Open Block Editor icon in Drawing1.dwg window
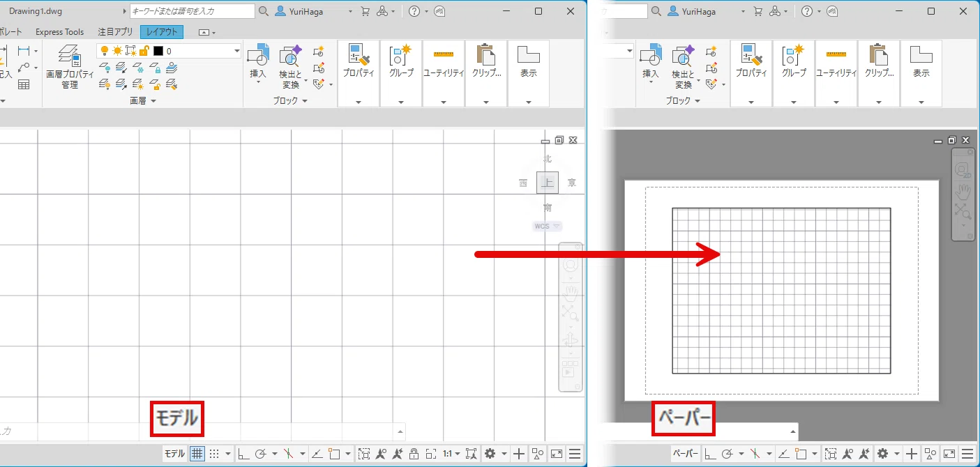The image size is (980, 467). tap(319, 68)
